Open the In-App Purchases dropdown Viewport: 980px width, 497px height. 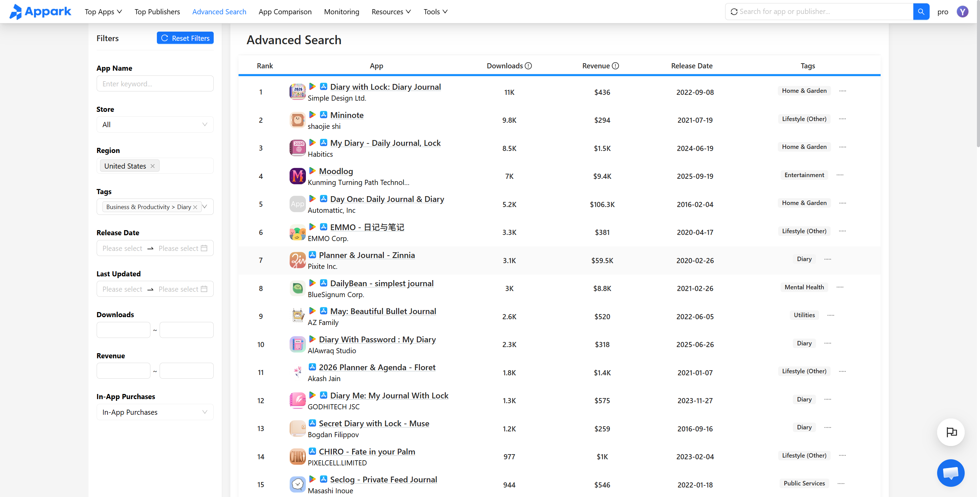[x=155, y=412]
